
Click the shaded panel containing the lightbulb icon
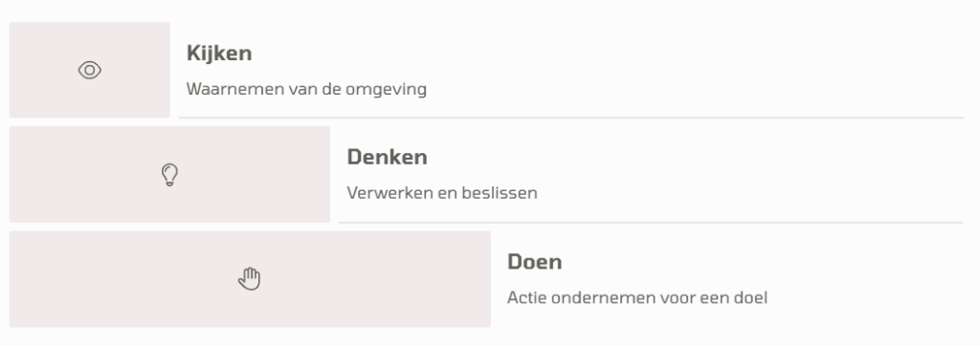[169, 174]
